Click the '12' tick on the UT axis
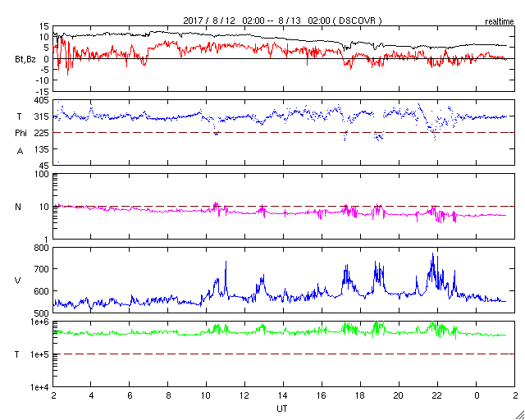 tap(245, 395)
